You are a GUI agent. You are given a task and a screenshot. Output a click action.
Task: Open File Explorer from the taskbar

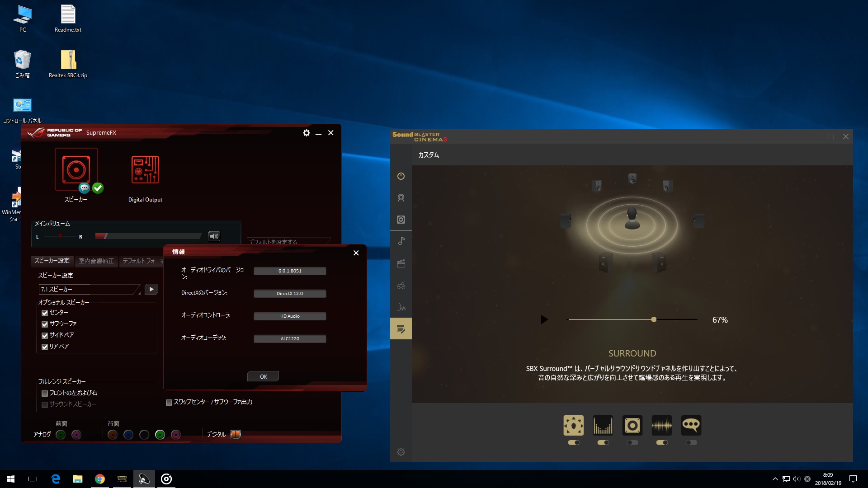coord(78,479)
